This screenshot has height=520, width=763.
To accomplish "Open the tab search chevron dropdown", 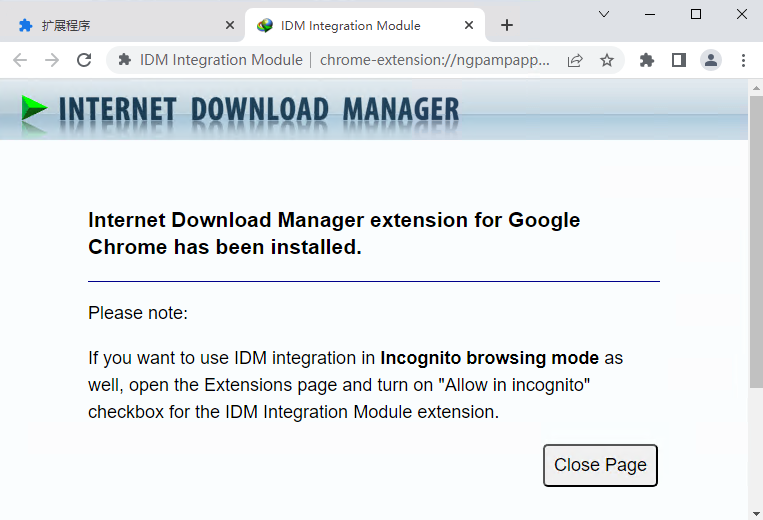I will (x=604, y=14).
